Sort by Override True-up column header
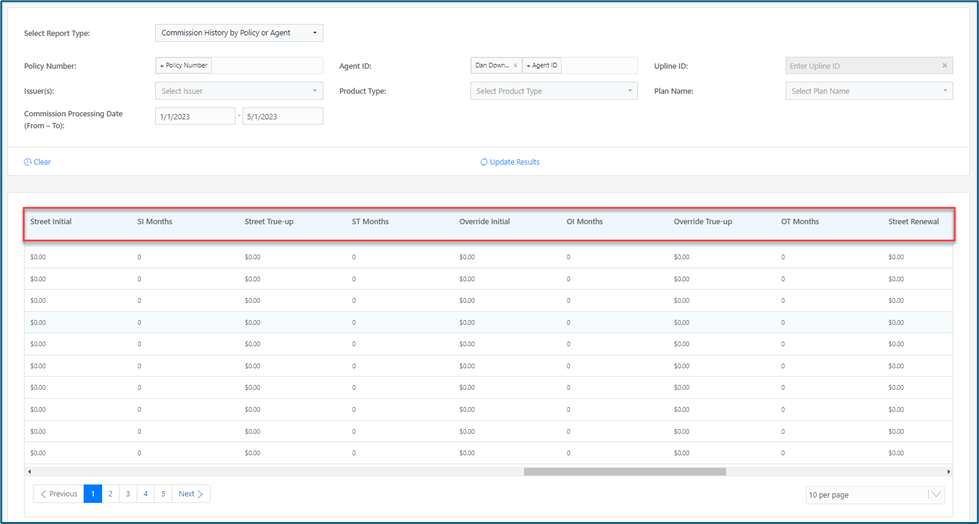This screenshot has height=524, width=979. pos(702,221)
